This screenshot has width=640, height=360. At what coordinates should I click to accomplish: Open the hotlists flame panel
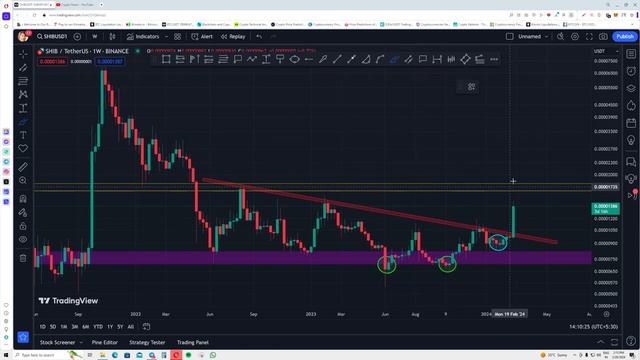tap(631, 106)
